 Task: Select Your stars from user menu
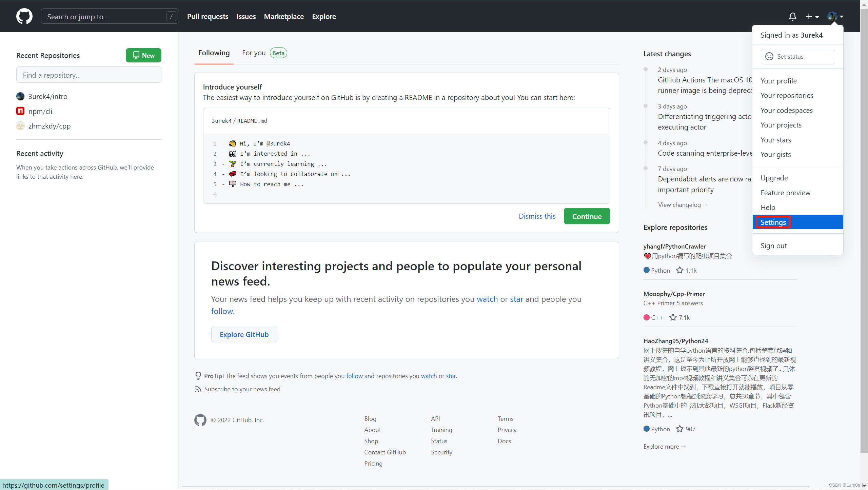tap(798, 140)
